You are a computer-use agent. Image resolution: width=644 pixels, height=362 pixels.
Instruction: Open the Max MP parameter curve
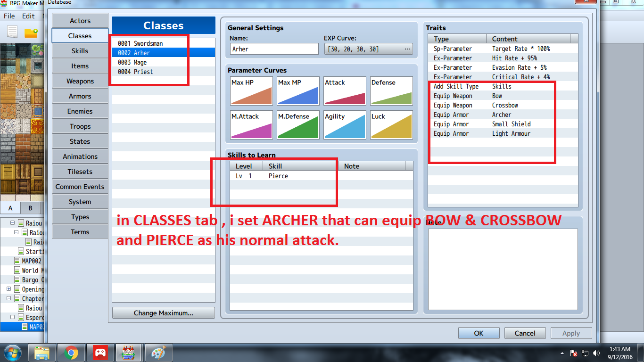297,90
